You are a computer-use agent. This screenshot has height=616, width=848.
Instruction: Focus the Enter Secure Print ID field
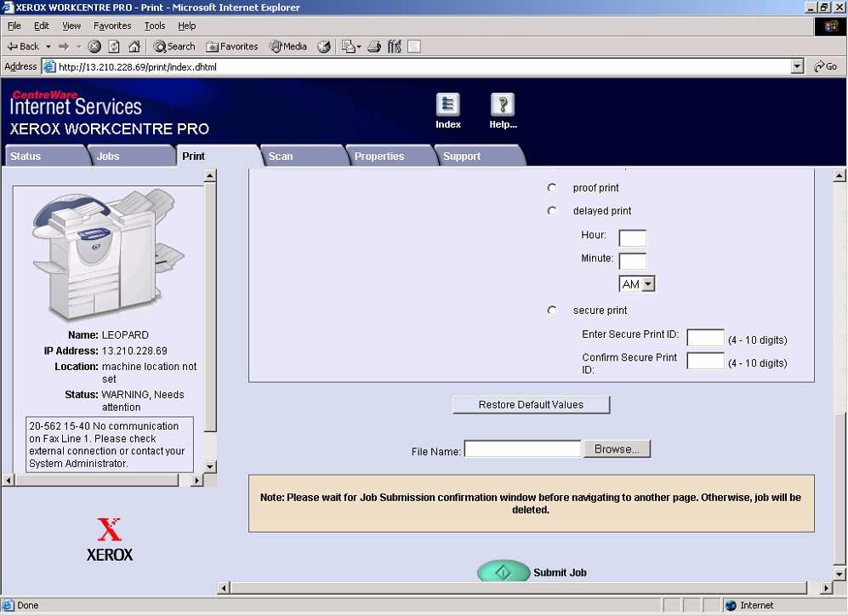pyautogui.click(x=705, y=338)
